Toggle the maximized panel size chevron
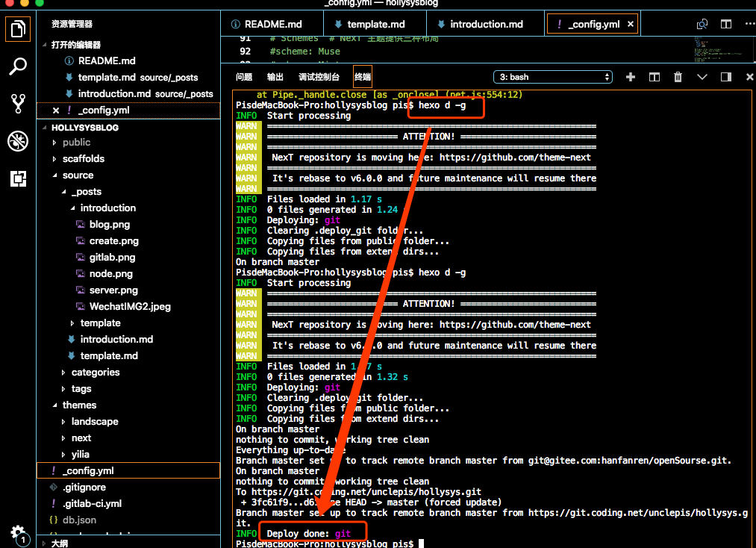This screenshot has width=756, height=548. [702, 77]
